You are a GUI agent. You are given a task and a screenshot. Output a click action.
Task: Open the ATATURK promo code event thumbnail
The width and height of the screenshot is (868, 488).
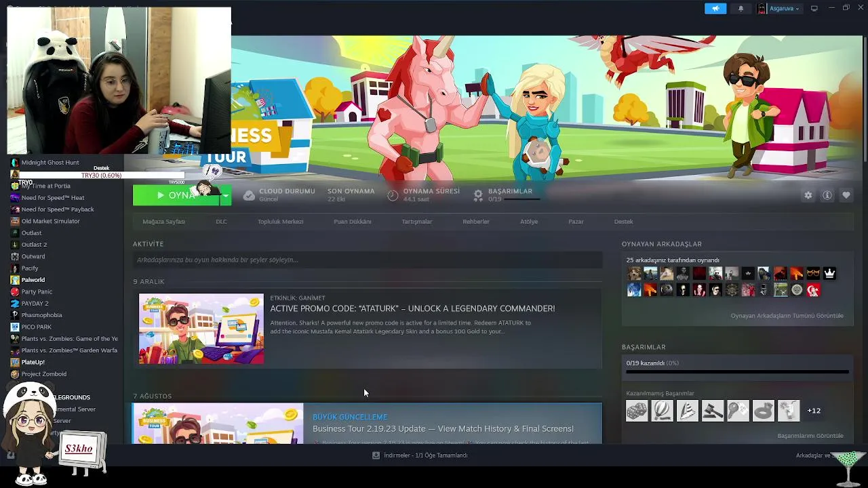click(x=201, y=329)
